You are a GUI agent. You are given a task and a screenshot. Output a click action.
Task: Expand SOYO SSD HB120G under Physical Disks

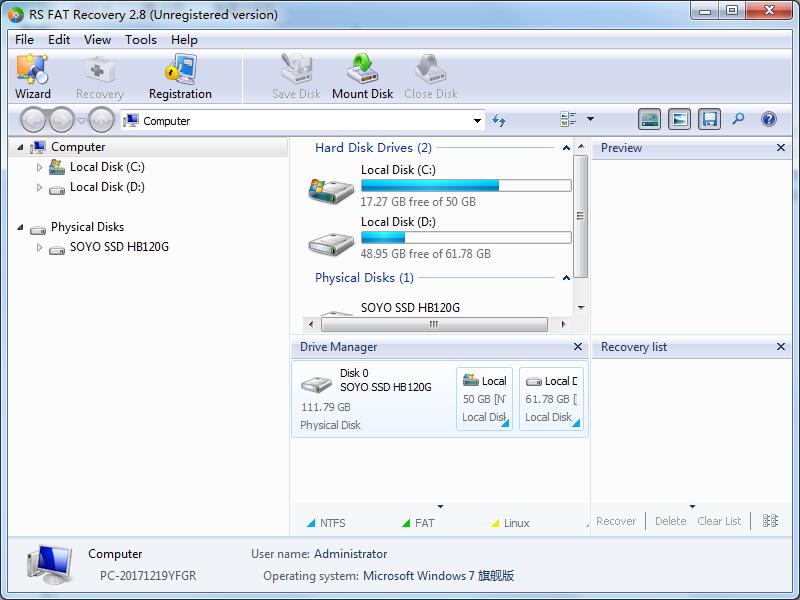(38, 247)
